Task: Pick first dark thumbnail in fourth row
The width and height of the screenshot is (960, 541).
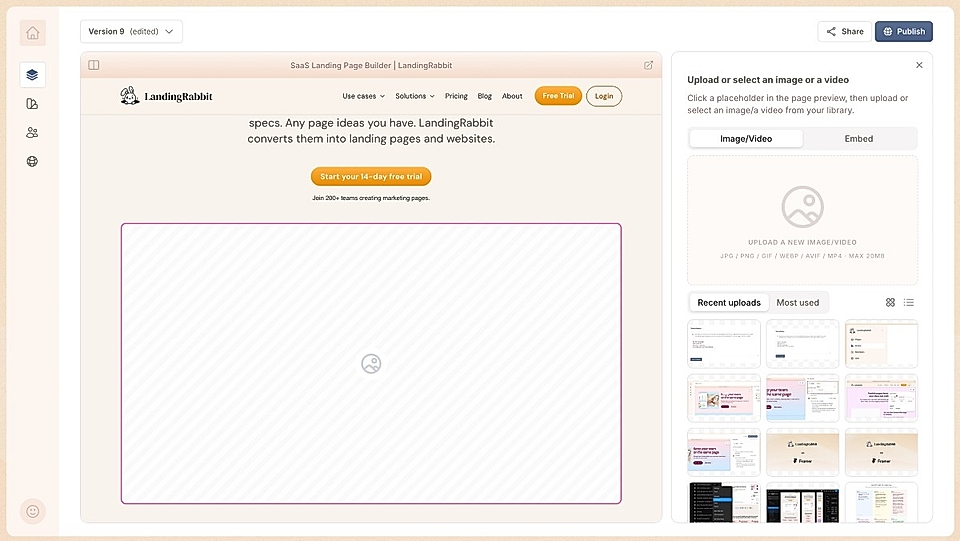Action: coord(724,502)
